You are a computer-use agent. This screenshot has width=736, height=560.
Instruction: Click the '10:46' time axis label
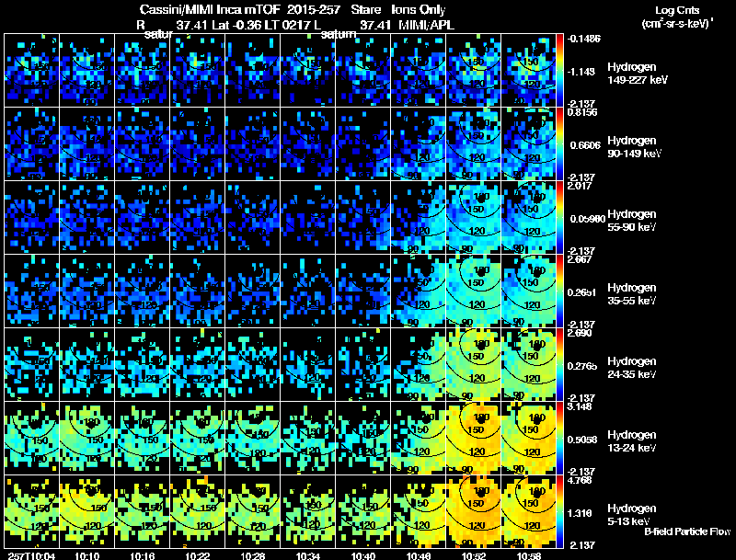coord(419,555)
